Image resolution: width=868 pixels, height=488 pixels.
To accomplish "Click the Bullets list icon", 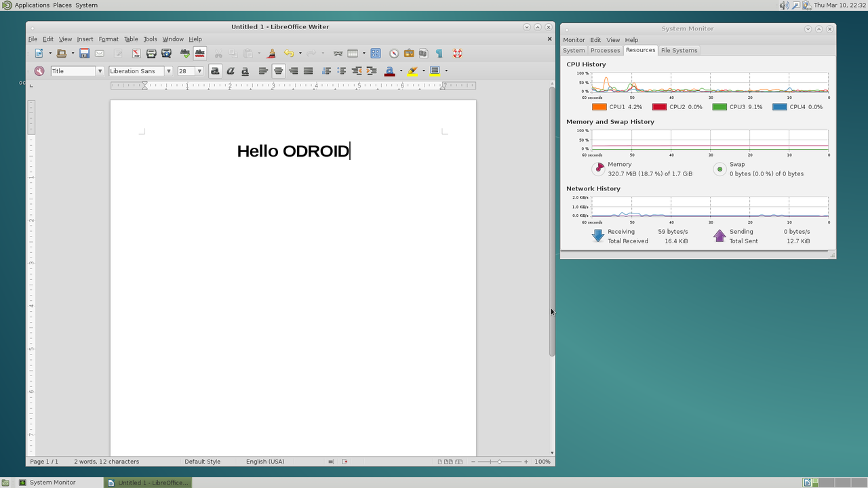I will point(341,71).
